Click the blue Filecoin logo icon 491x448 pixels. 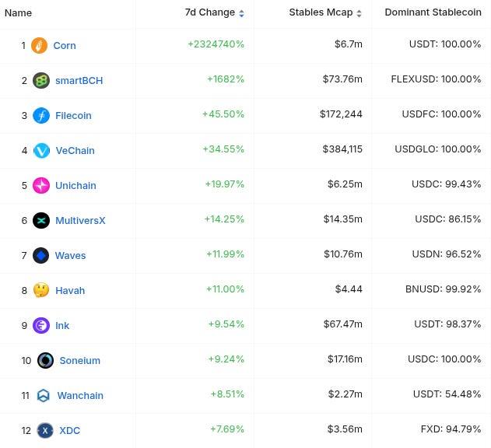click(41, 116)
